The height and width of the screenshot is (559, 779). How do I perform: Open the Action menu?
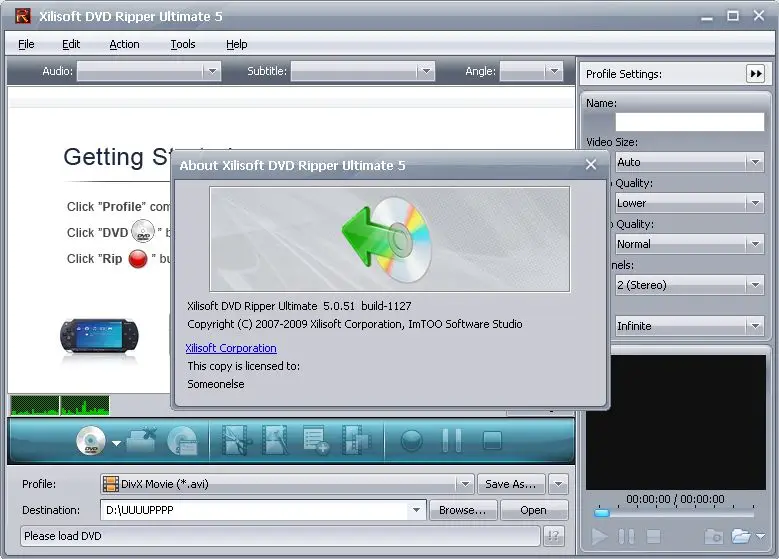124,44
